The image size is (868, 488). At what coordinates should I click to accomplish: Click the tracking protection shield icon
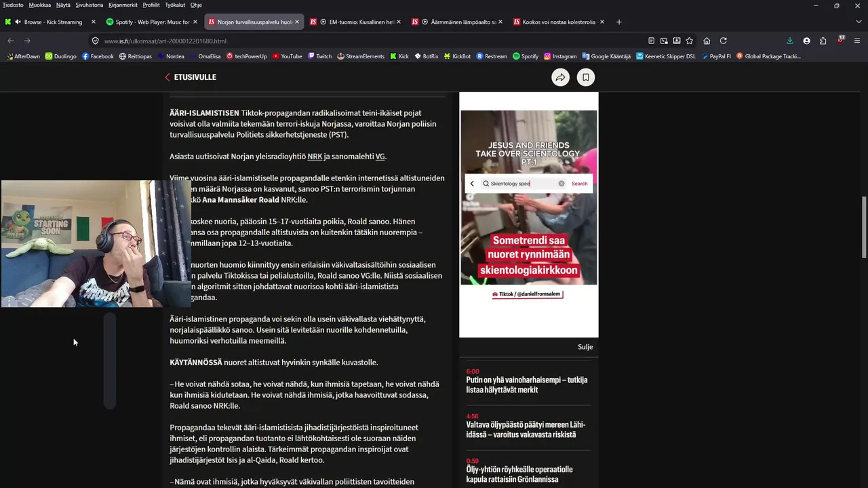pos(96,41)
